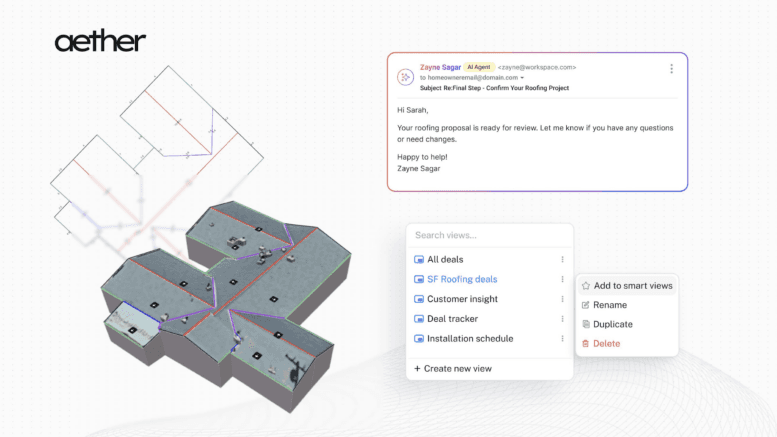Screen dimensions: 777x437
Task: Click the Hi Sarah greeting text
Action: tap(412, 110)
